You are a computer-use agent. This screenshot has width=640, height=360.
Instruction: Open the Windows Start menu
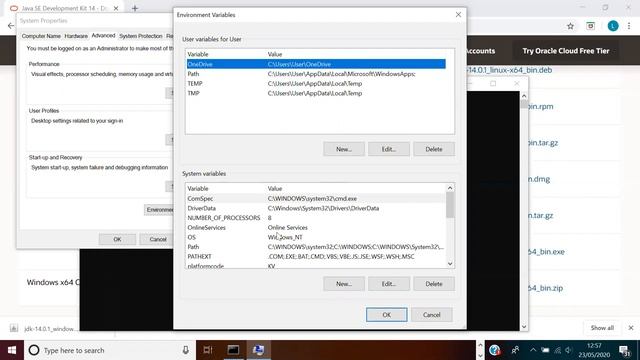point(12,350)
